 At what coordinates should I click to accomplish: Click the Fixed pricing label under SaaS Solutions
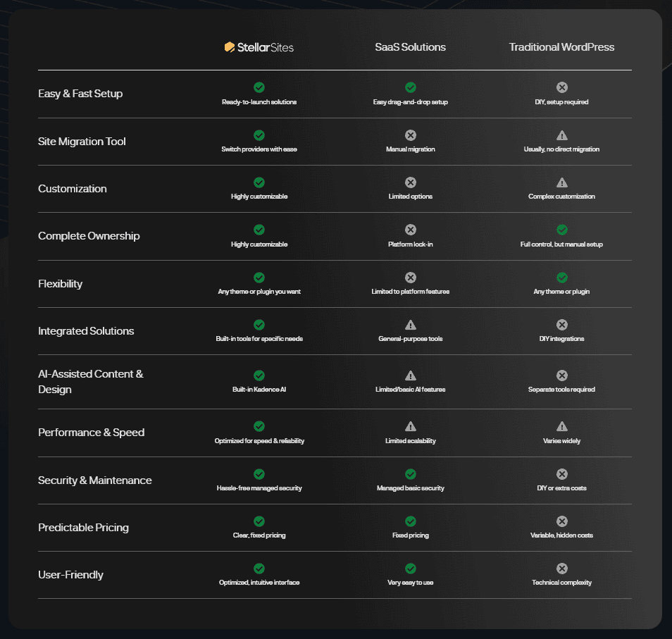tap(410, 535)
